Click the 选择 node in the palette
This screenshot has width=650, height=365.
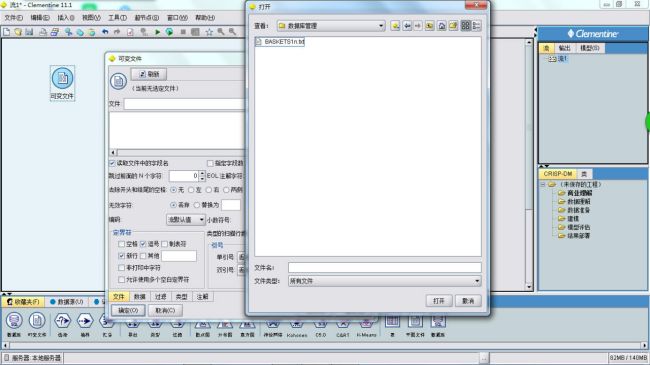tap(63, 324)
